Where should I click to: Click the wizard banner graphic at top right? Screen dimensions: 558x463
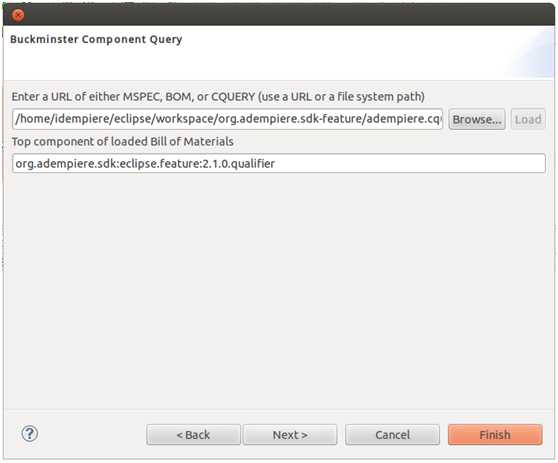click(x=530, y=53)
